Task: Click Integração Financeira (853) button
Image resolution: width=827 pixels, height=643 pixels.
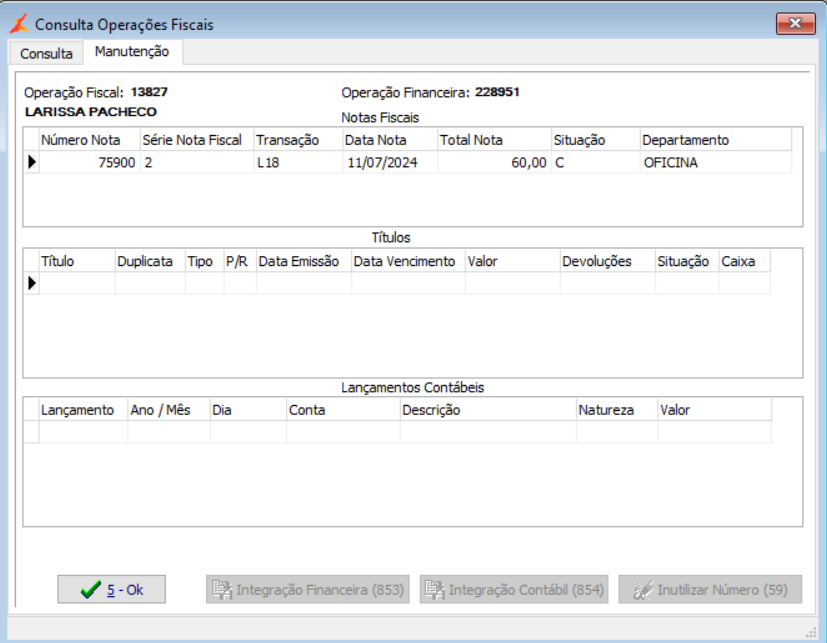Action: 307,589
